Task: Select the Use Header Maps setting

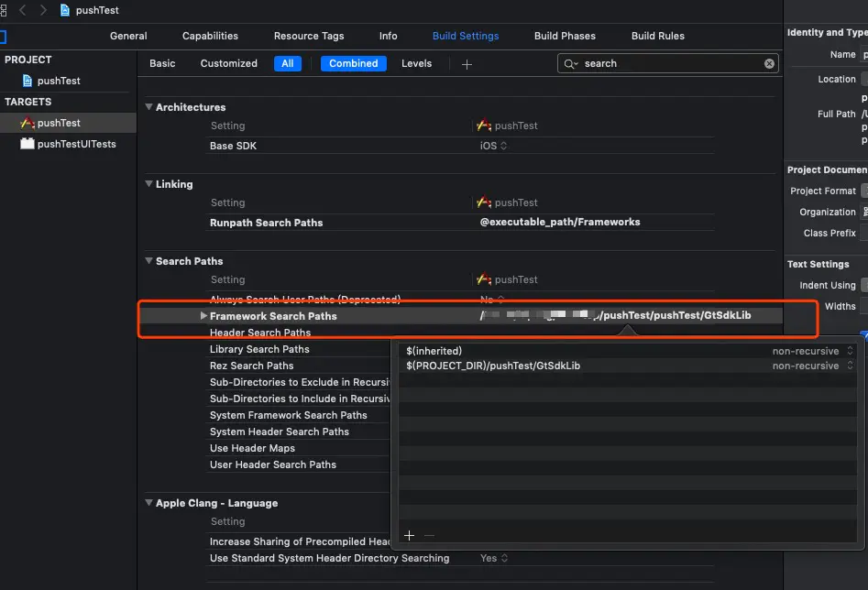Action: coord(252,448)
